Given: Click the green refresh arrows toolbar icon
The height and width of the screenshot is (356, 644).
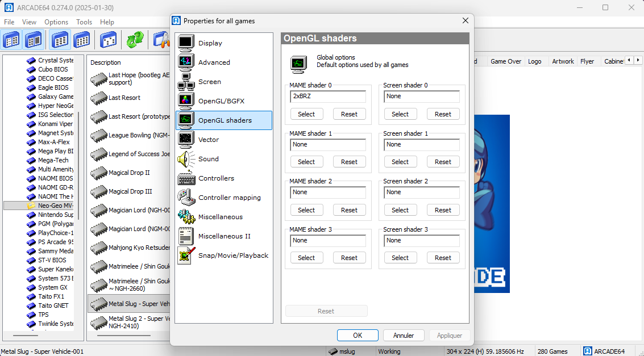Looking at the screenshot, I should click(x=135, y=40).
